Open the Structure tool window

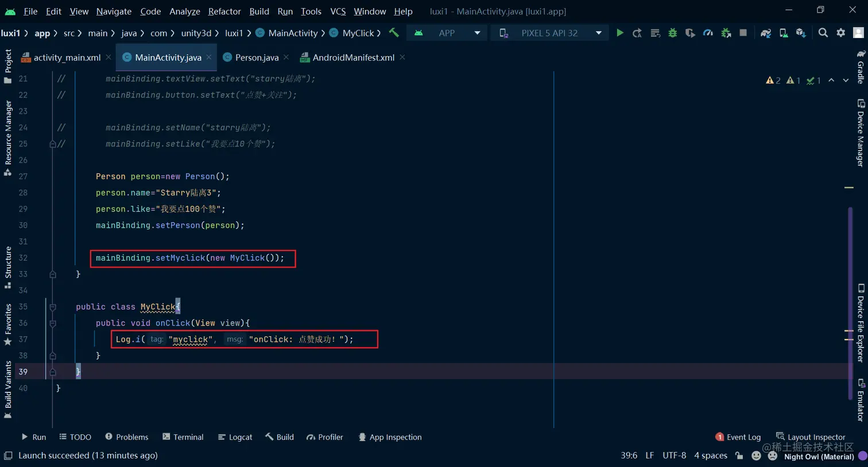(x=7, y=267)
